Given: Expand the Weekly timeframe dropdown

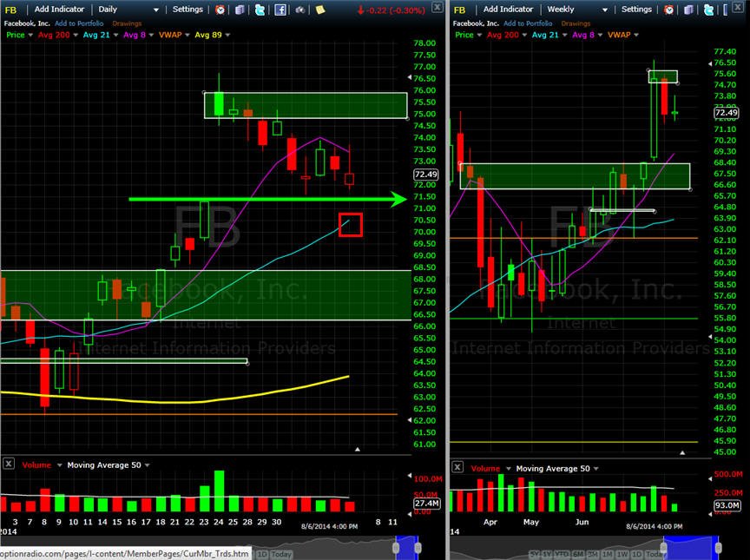Looking at the screenshot, I should pos(604,10).
